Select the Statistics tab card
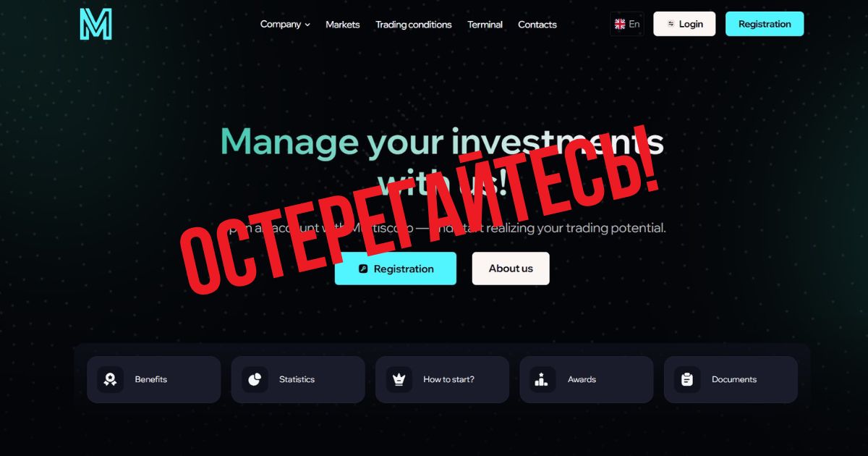 [298, 379]
